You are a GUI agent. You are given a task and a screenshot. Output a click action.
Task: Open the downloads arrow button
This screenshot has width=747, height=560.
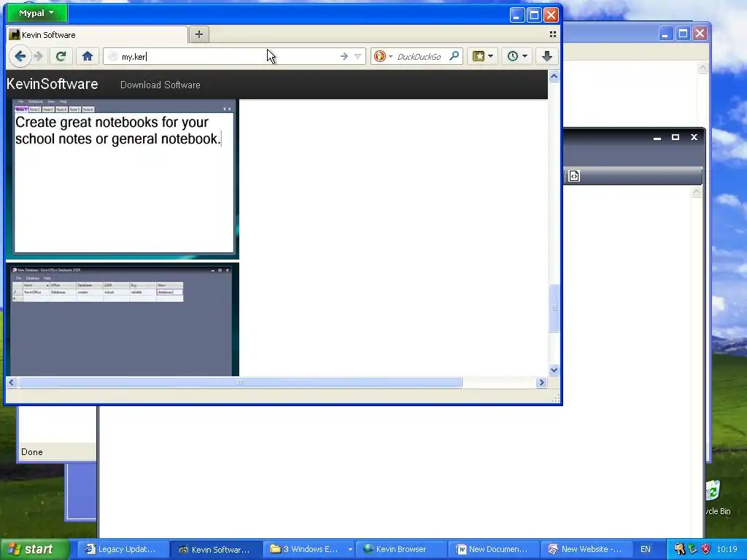547,56
